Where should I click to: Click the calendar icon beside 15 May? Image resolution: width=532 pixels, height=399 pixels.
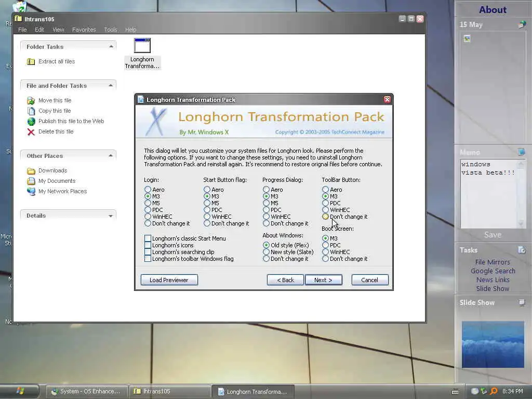(522, 24)
